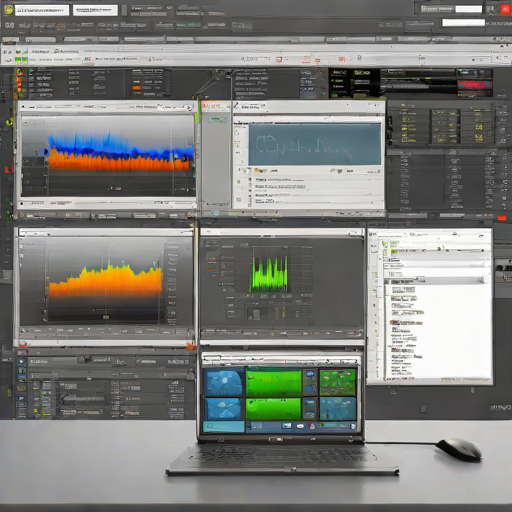Click the red-outlined icon in the light toolbar
Screen dimensions: 512x512
coord(279,59)
